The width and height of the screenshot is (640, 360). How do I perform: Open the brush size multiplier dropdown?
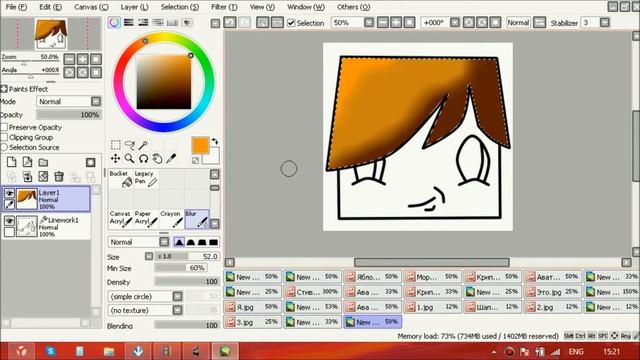[x=149, y=256]
